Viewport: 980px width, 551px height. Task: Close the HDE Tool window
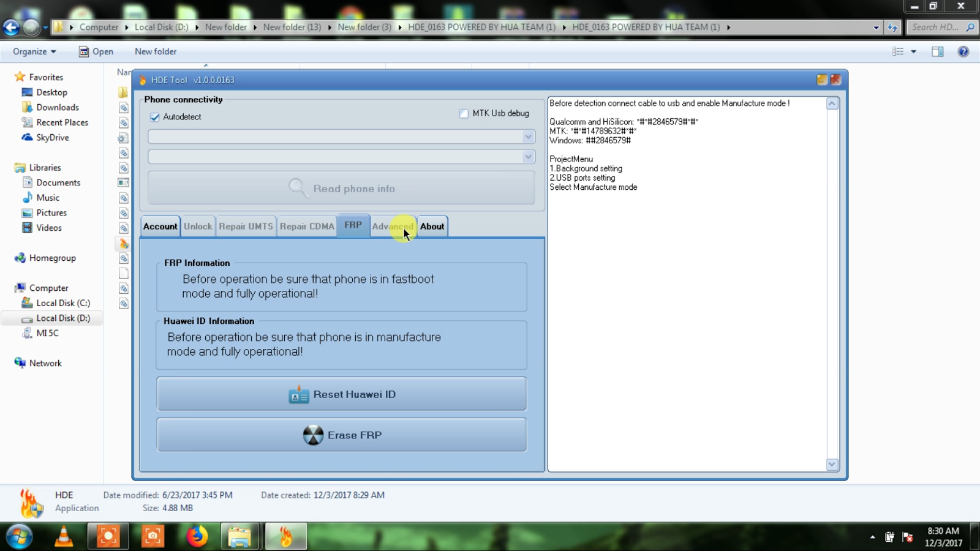836,80
